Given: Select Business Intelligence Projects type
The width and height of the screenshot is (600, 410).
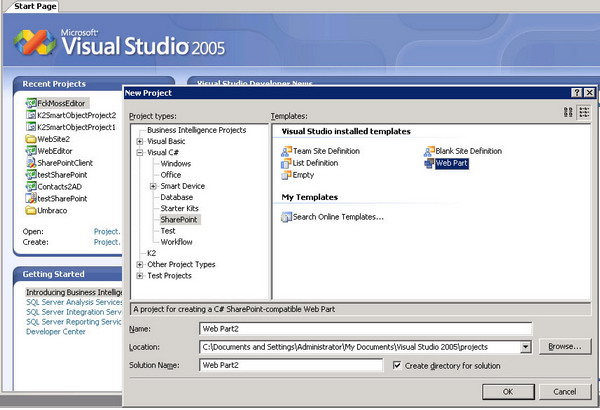Looking at the screenshot, I should [x=196, y=130].
